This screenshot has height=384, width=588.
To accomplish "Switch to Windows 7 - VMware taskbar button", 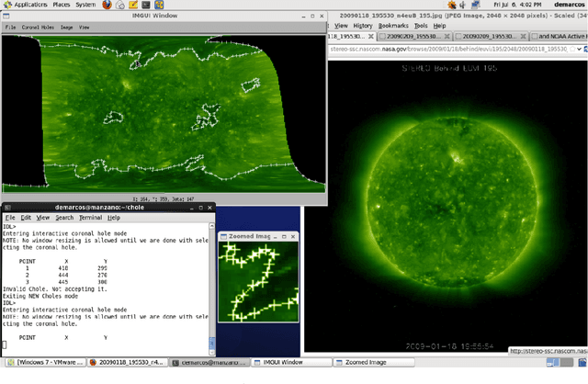I will 46,363.
